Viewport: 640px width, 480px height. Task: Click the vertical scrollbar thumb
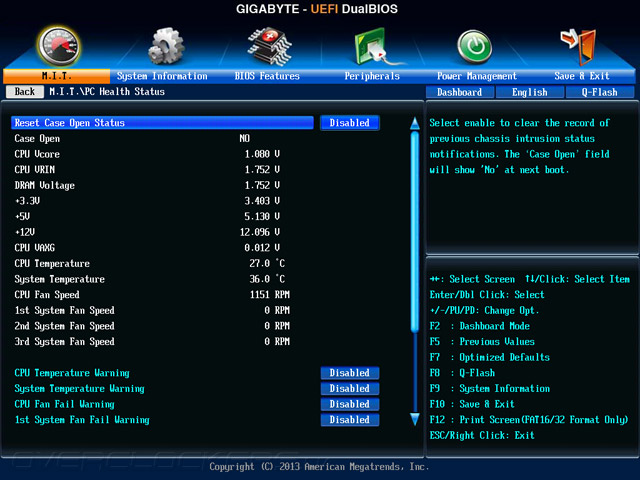pyautogui.click(x=415, y=231)
